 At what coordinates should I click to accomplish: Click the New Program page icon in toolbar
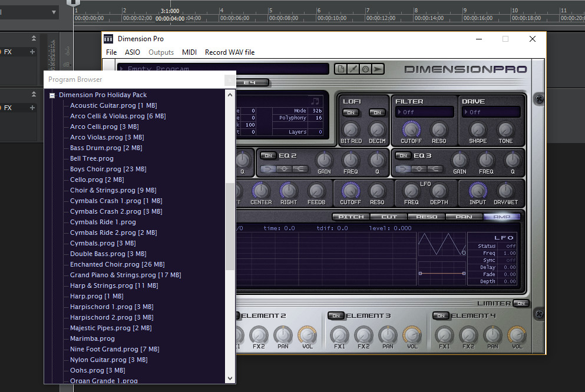pyautogui.click(x=342, y=69)
